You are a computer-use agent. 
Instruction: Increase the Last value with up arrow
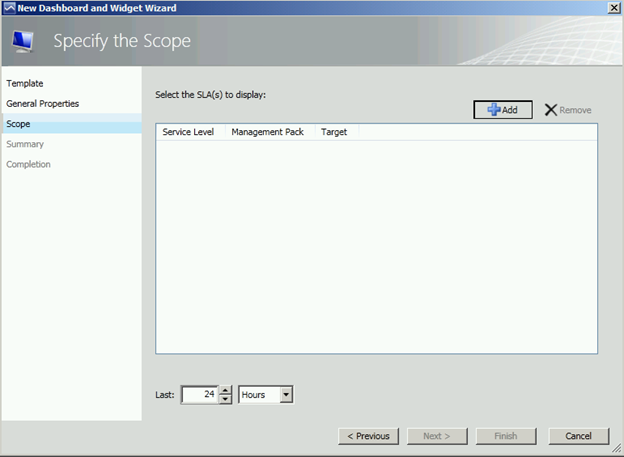[x=225, y=390]
